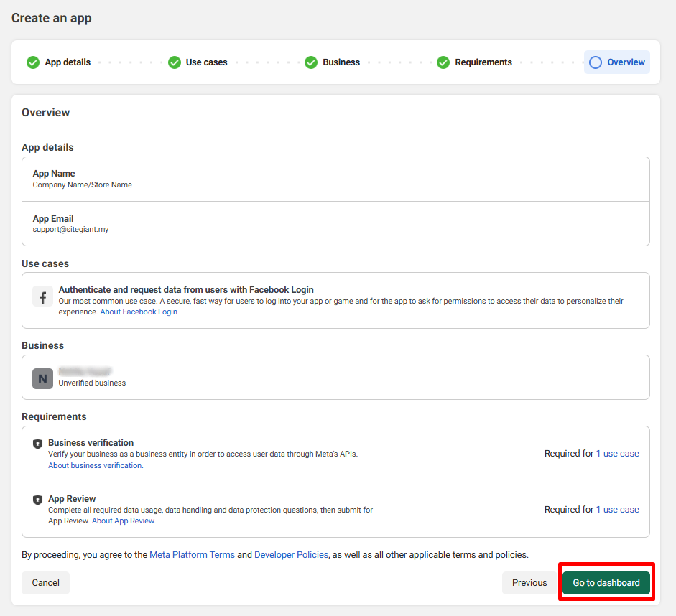Click the N business avatar icon
Image resolution: width=676 pixels, height=616 pixels.
[42, 378]
